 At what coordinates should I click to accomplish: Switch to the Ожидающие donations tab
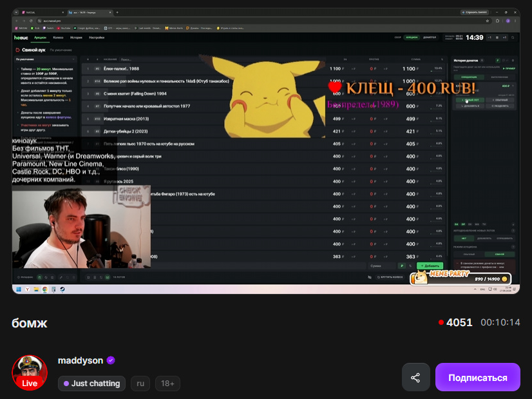(x=470, y=77)
